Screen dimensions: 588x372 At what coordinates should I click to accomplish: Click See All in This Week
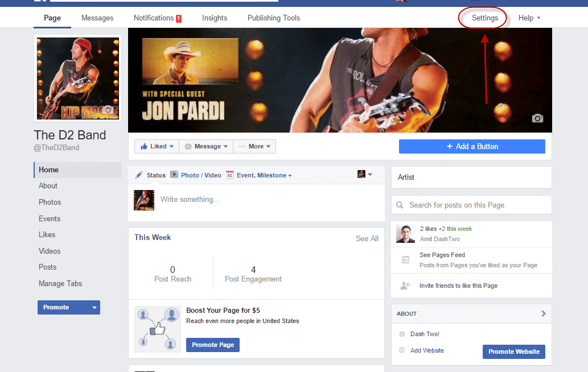(x=367, y=239)
